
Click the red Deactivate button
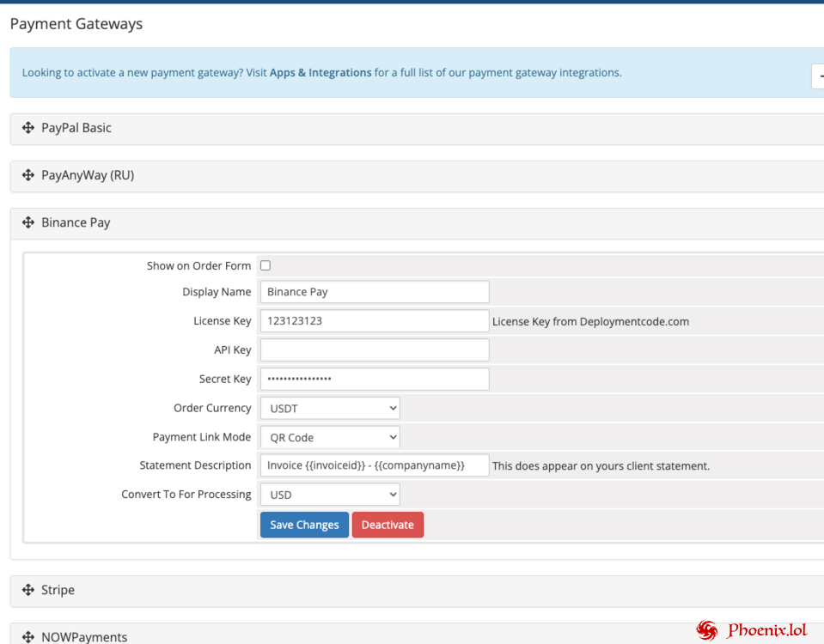(x=388, y=525)
